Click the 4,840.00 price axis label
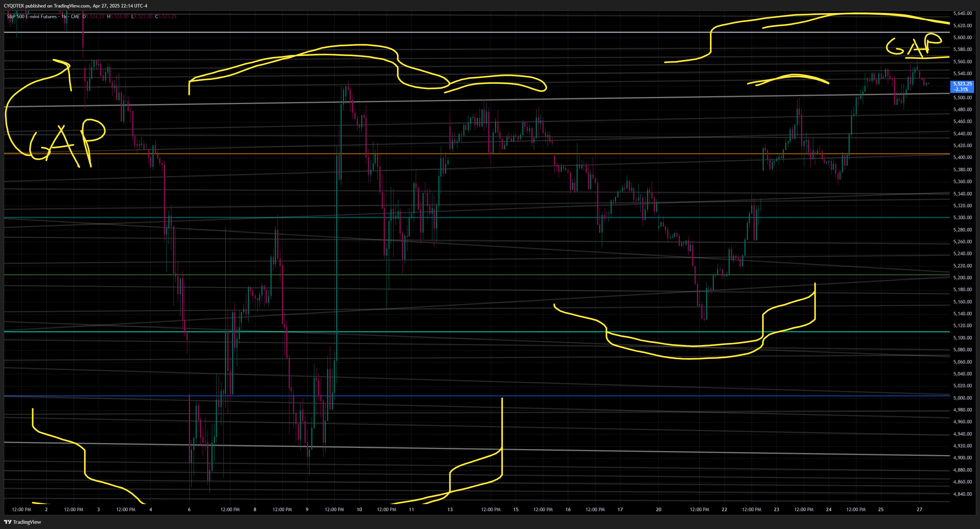Viewport: 980px width, 529px height. [x=963, y=494]
